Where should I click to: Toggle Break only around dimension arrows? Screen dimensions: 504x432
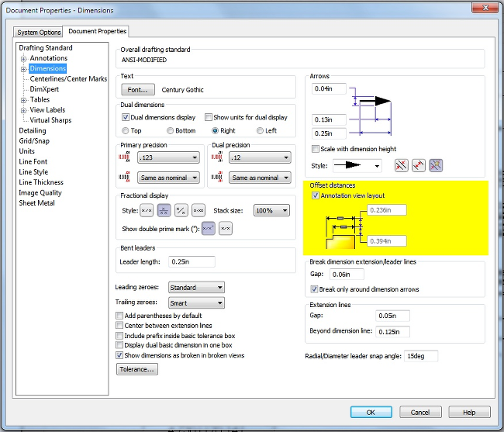(x=314, y=289)
